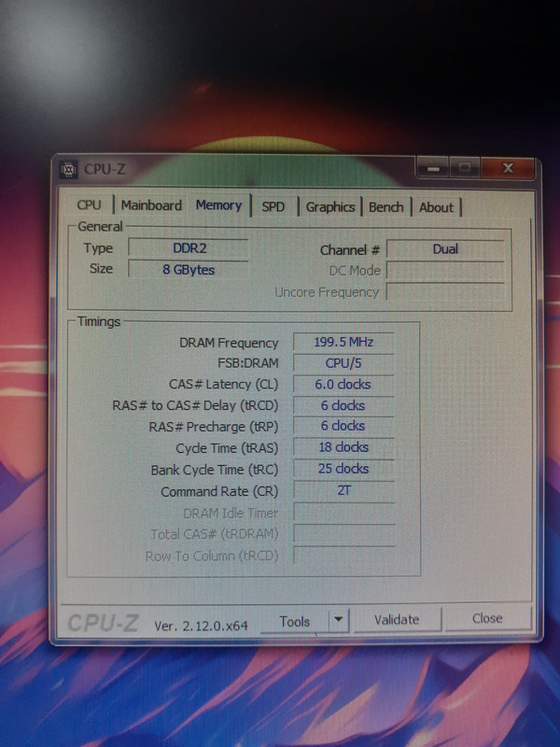Click the Validate button
The height and width of the screenshot is (747, 560).
(397, 619)
